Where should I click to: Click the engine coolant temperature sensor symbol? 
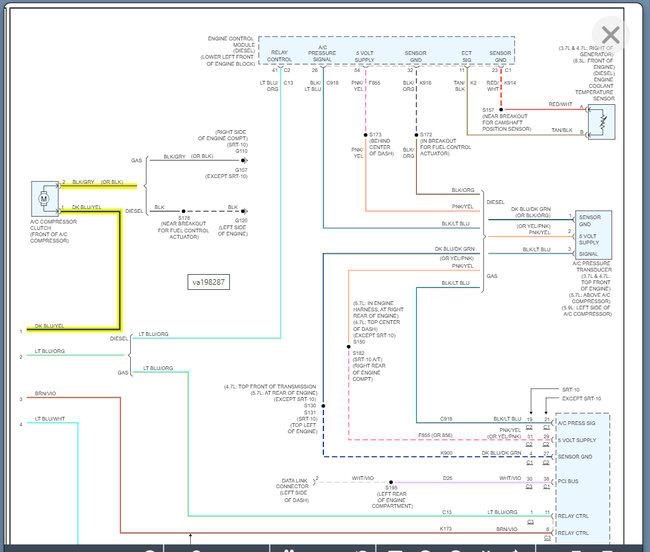pos(601,121)
